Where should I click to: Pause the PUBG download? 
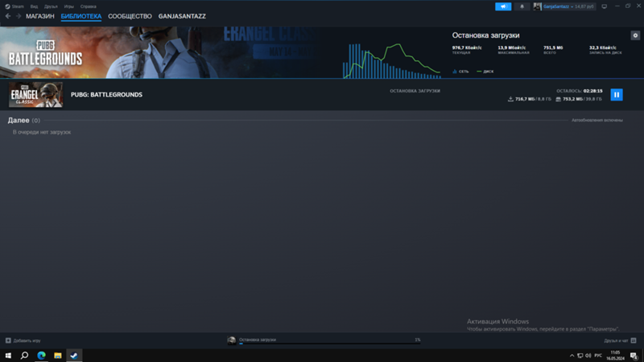click(616, 95)
